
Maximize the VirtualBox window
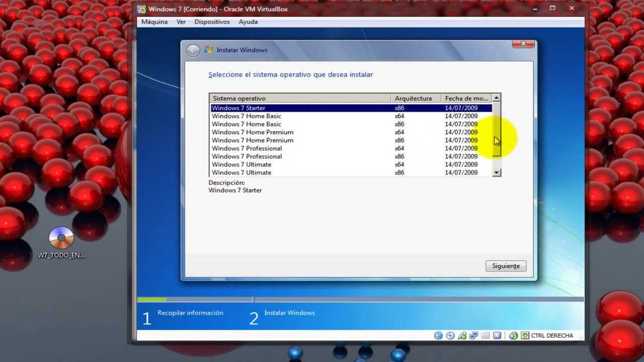point(552,9)
